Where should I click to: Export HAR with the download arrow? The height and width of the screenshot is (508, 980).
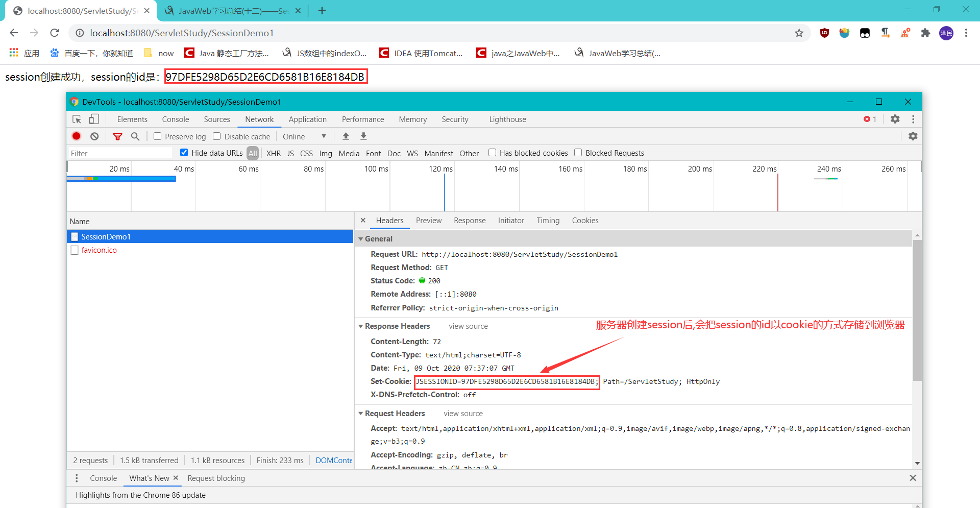click(x=363, y=136)
